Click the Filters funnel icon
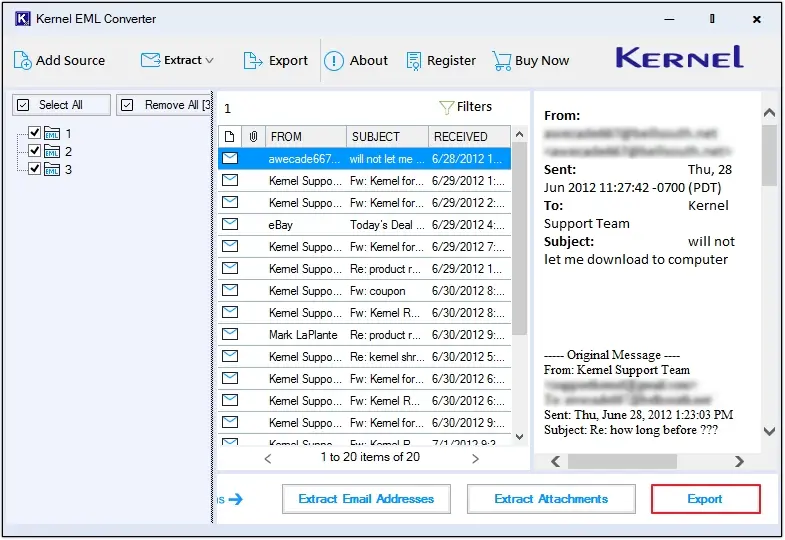 446,107
